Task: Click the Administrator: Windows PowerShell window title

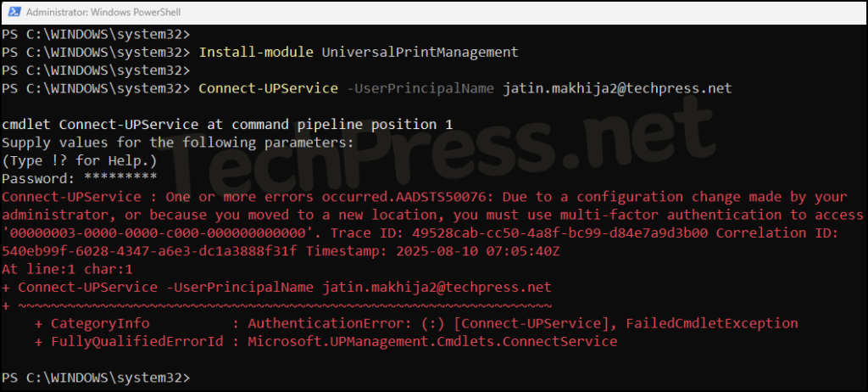Action: pyautogui.click(x=103, y=12)
